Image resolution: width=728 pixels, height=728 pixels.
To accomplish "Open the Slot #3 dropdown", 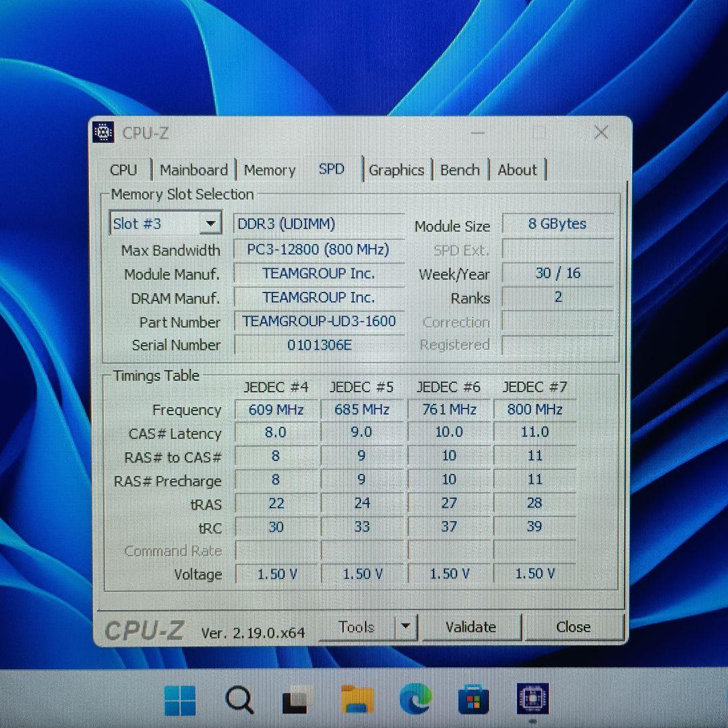I will 165,223.
